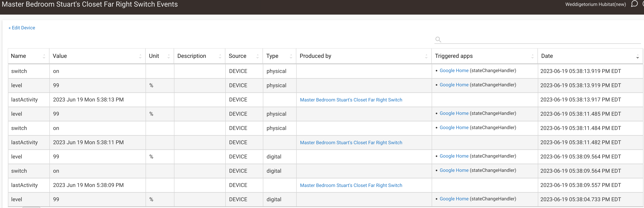Open Google Home link in 05:38:11.485 level row
Image resolution: width=644 pixels, height=208 pixels.
point(454,113)
